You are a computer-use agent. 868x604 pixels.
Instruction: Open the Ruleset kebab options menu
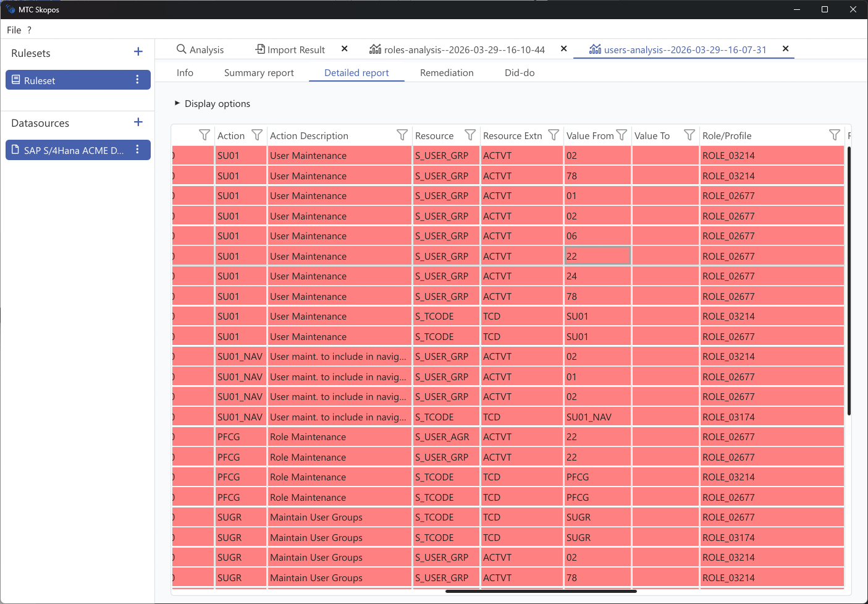pos(137,79)
